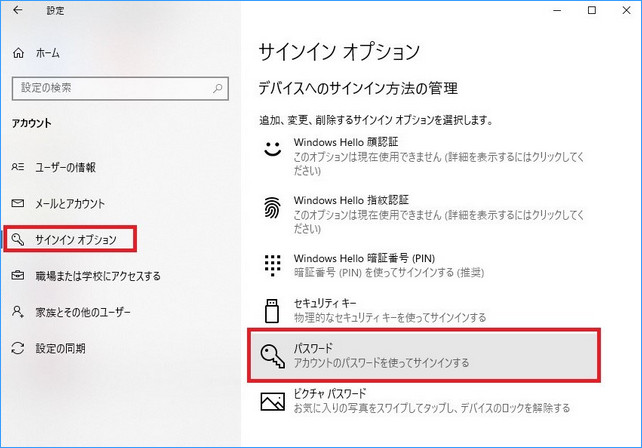Expand the パスワード sign-in option

click(x=420, y=354)
